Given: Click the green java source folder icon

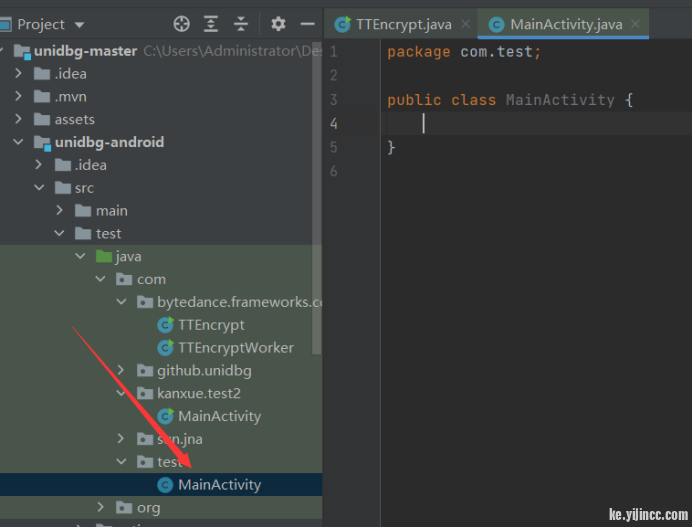Looking at the screenshot, I should click(104, 256).
